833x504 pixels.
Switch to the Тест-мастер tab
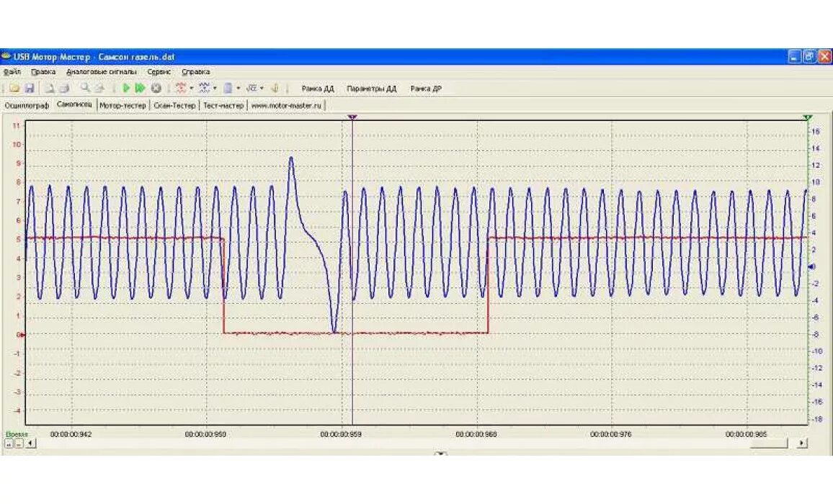point(223,106)
